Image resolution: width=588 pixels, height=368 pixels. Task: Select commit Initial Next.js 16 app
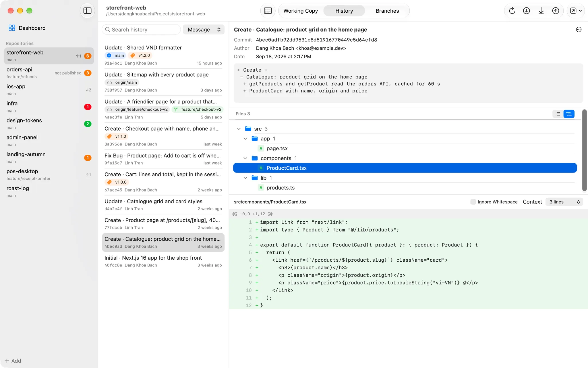163,261
